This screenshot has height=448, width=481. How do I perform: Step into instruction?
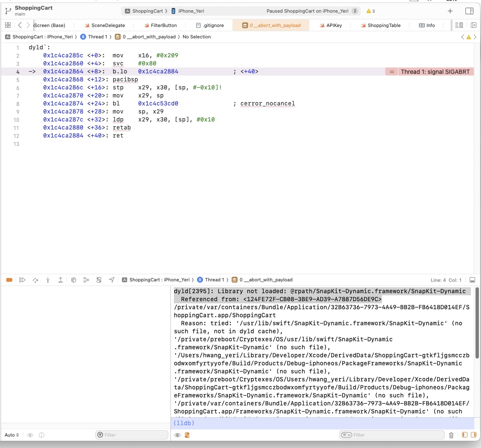(x=48, y=280)
